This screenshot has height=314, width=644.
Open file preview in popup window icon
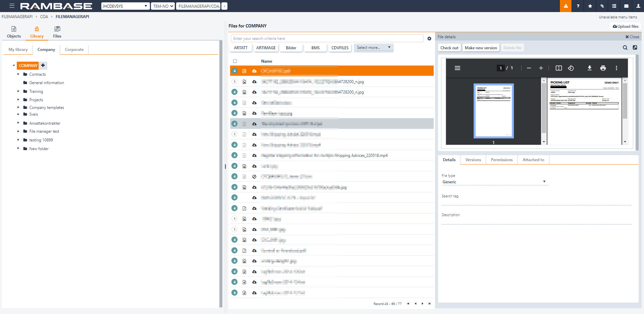click(x=635, y=48)
